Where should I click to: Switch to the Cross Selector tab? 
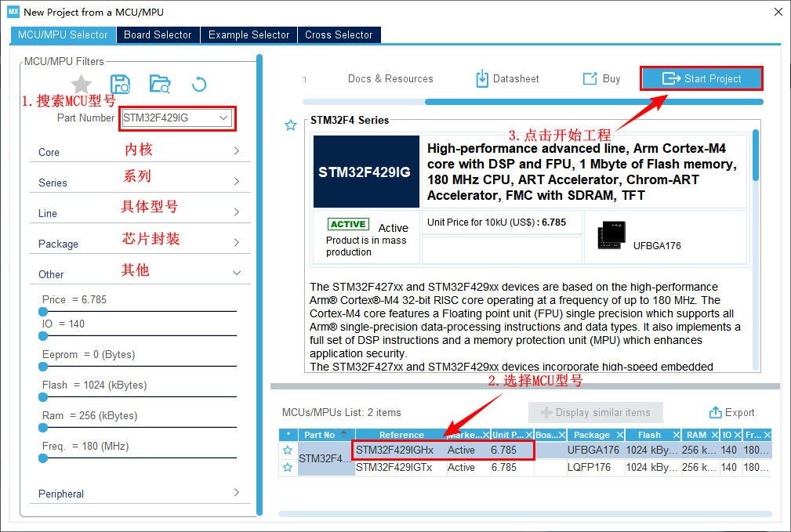pos(339,35)
